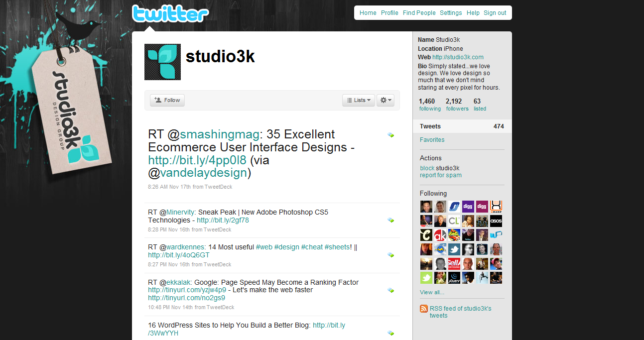Screen dimensions: 644x340
Task: View the 2,192 followers count
Action: click(x=457, y=105)
